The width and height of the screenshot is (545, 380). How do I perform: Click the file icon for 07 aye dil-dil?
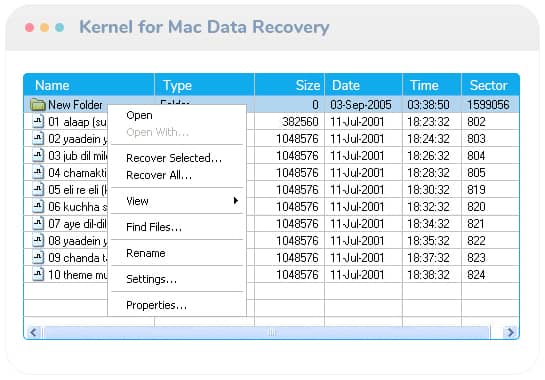[x=38, y=224]
